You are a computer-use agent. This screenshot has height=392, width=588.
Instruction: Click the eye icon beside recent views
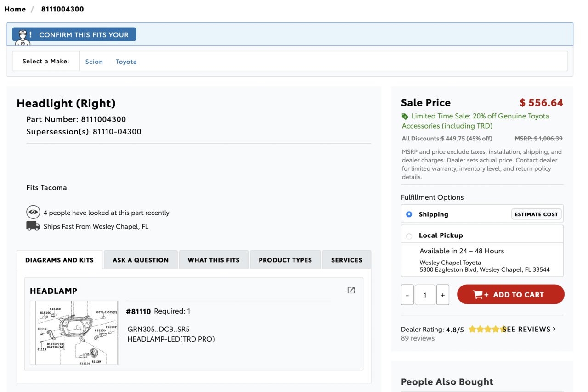pyautogui.click(x=33, y=212)
